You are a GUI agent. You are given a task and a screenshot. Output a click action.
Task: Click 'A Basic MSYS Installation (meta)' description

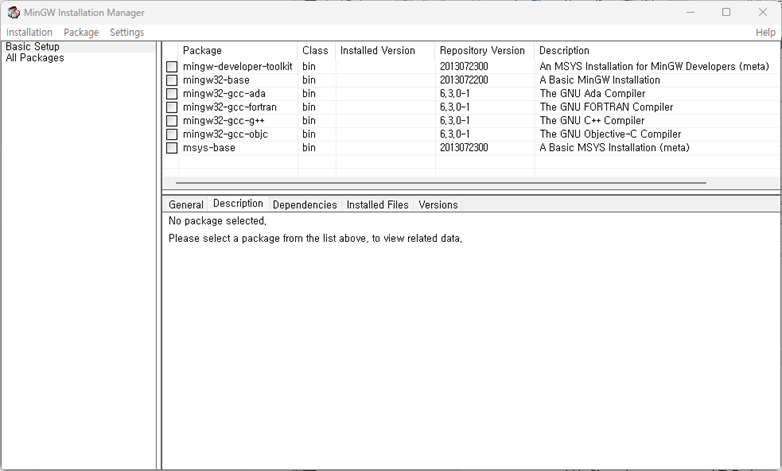point(614,148)
